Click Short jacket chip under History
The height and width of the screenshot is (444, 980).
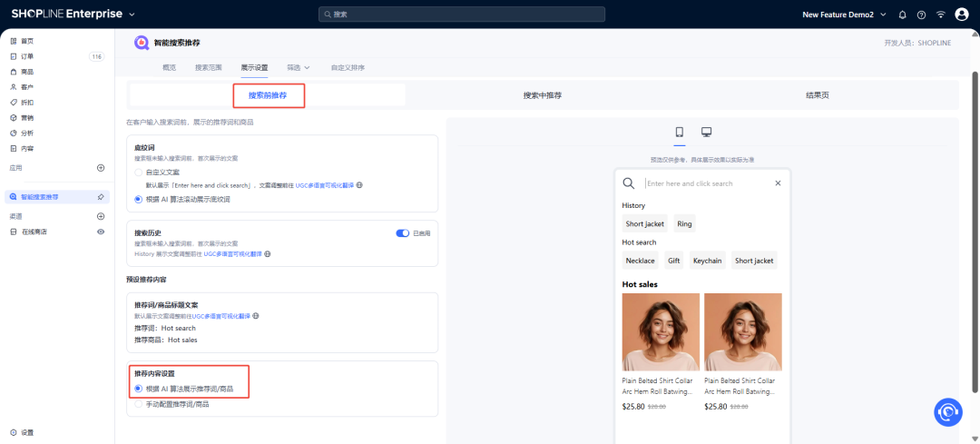click(x=645, y=224)
